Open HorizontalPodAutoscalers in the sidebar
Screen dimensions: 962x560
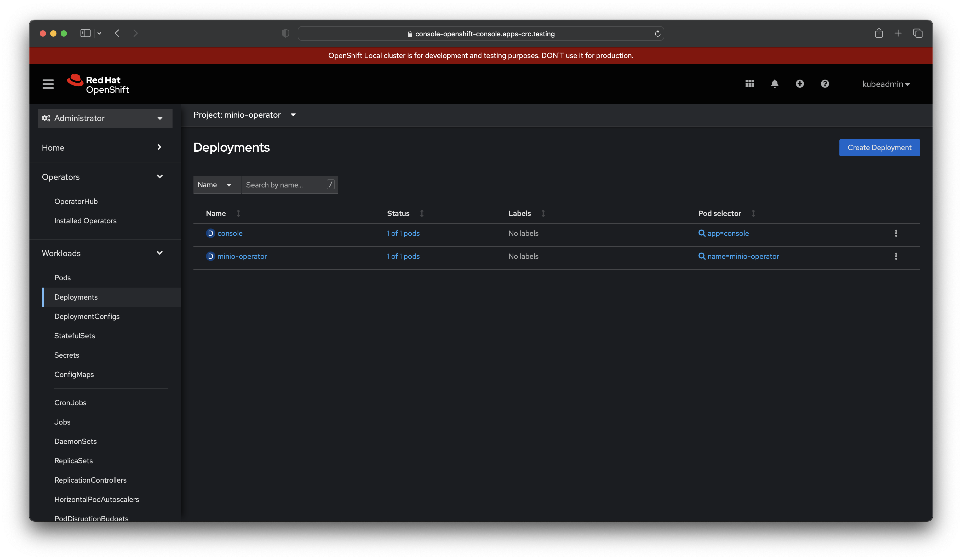(x=96, y=499)
